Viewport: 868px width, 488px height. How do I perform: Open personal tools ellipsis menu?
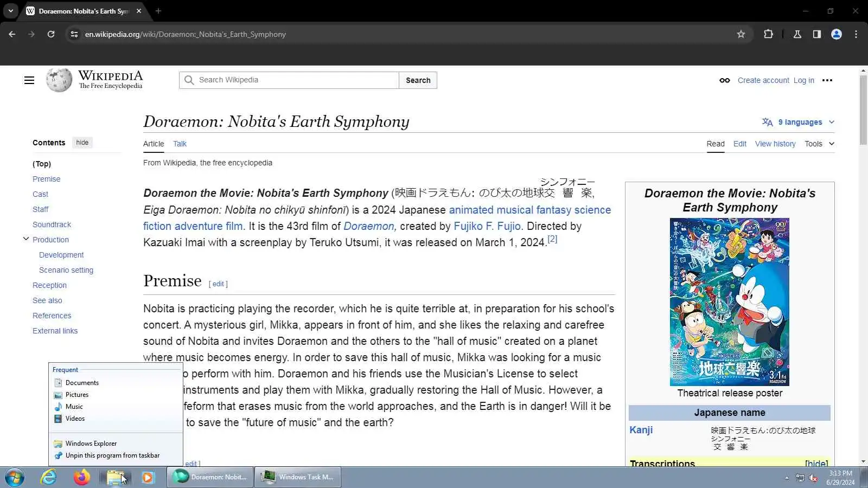pos(827,80)
